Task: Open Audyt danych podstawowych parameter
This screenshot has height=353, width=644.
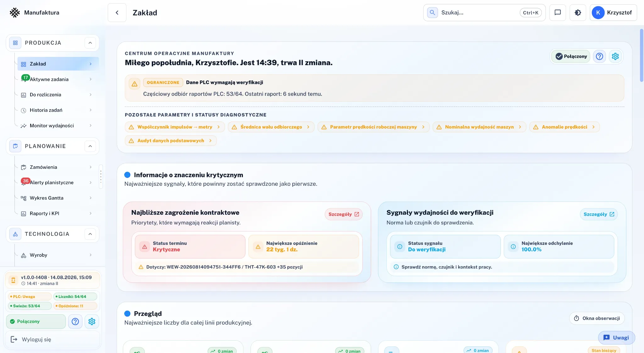Action: (171, 141)
